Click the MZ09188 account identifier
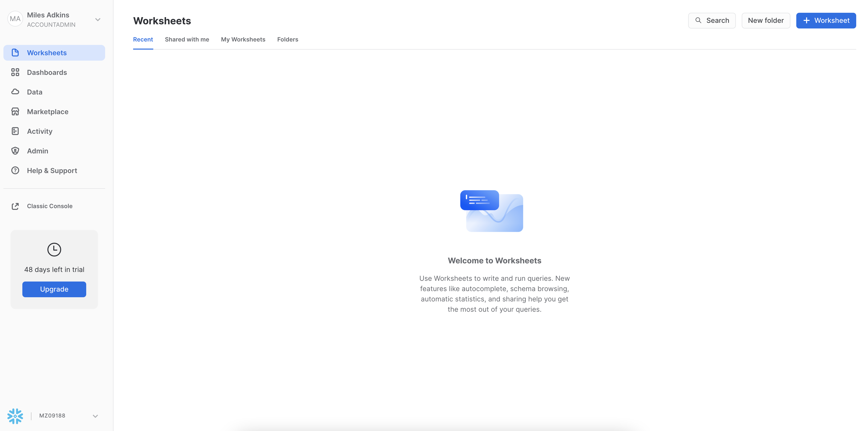The height and width of the screenshot is (431, 868). 52,416
